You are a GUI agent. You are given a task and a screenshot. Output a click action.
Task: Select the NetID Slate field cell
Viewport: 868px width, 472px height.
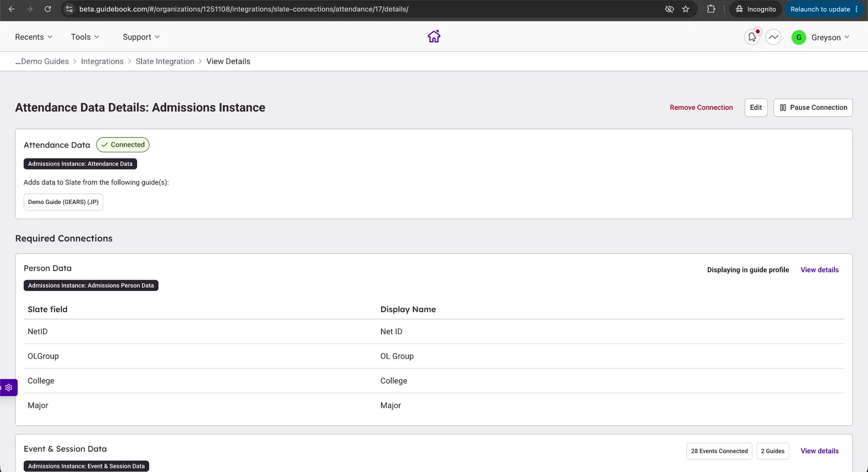[37, 331]
